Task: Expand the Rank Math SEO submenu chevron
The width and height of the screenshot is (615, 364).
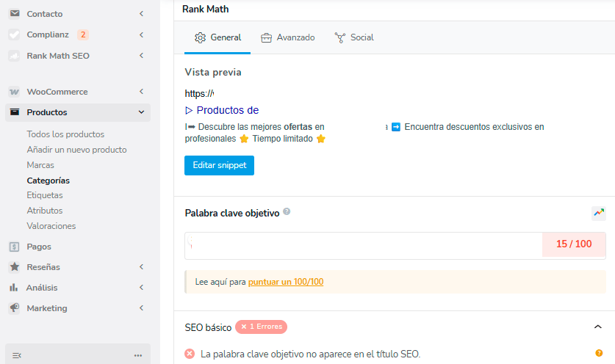Action: 141,56
